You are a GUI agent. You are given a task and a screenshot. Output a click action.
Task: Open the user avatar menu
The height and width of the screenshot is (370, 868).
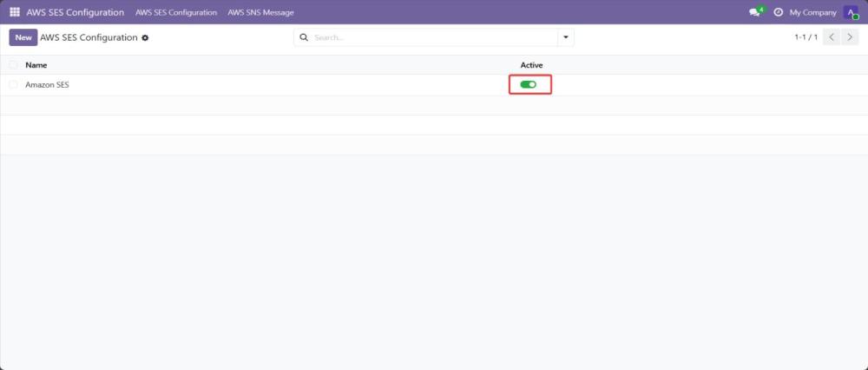click(x=851, y=12)
